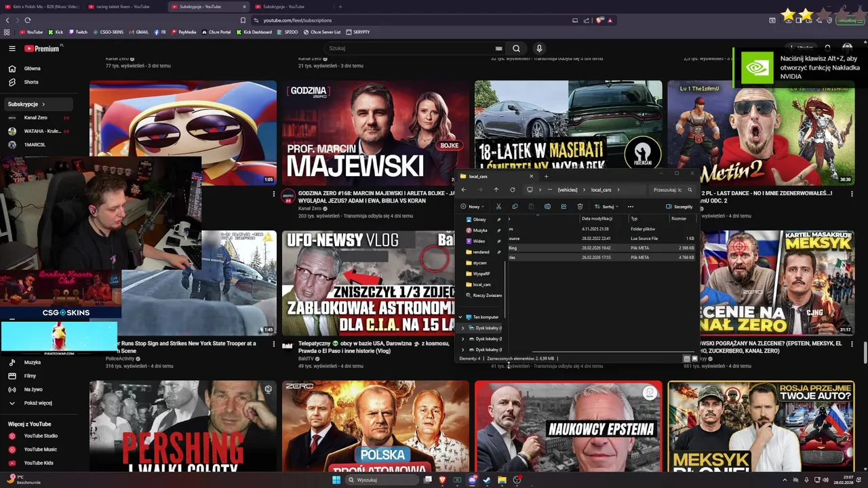
Task: Copy selected files in File Explorer
Action: [x=515, y=207]
